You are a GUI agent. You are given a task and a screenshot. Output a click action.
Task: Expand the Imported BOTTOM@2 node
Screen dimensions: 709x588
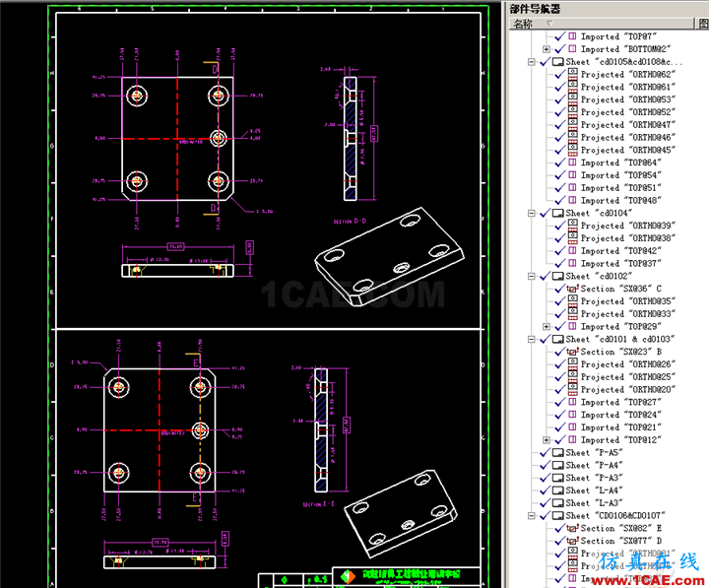[547, 49]
